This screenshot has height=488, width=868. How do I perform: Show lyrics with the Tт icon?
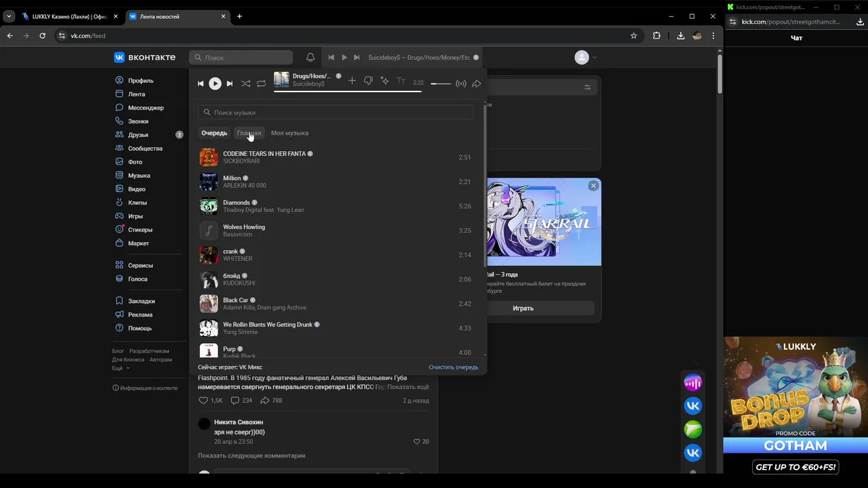point(401,81)
